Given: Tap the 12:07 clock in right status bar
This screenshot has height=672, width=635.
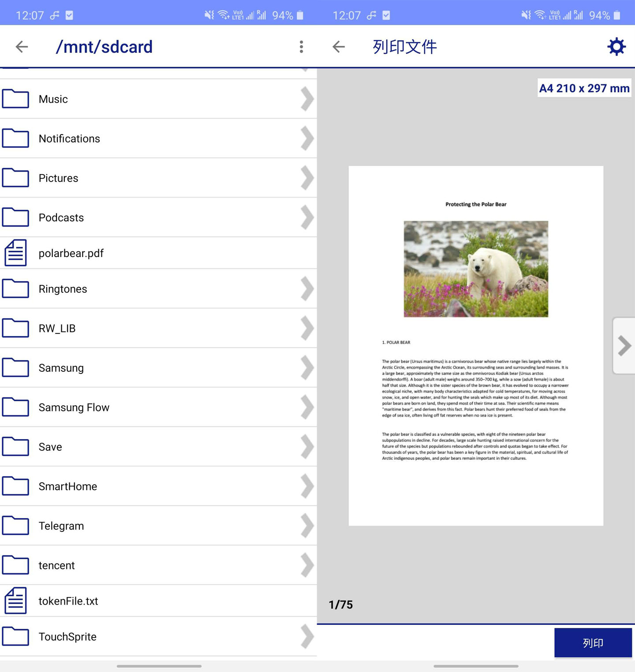Looking at the screenshot, I should tap(347, 15).
